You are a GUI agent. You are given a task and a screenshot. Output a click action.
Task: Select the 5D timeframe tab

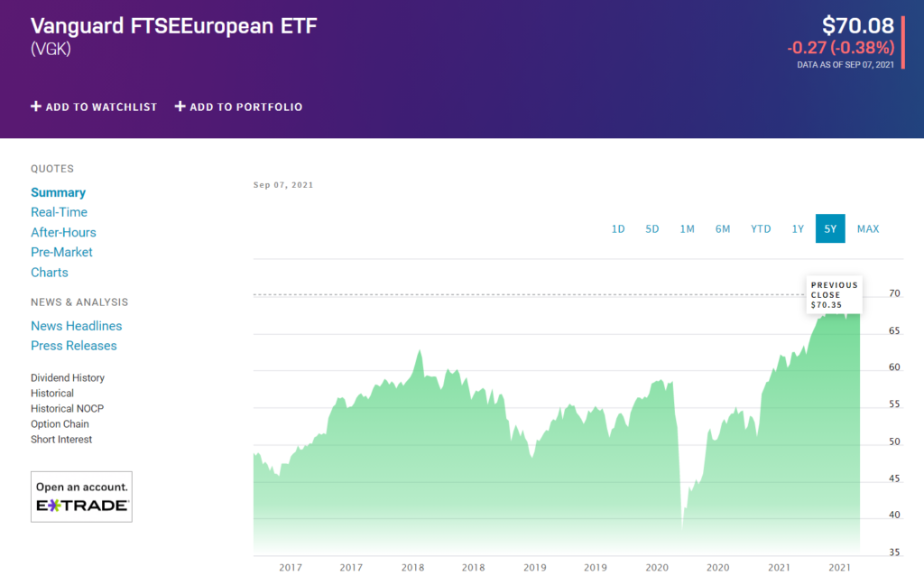[x=652, y=228]
